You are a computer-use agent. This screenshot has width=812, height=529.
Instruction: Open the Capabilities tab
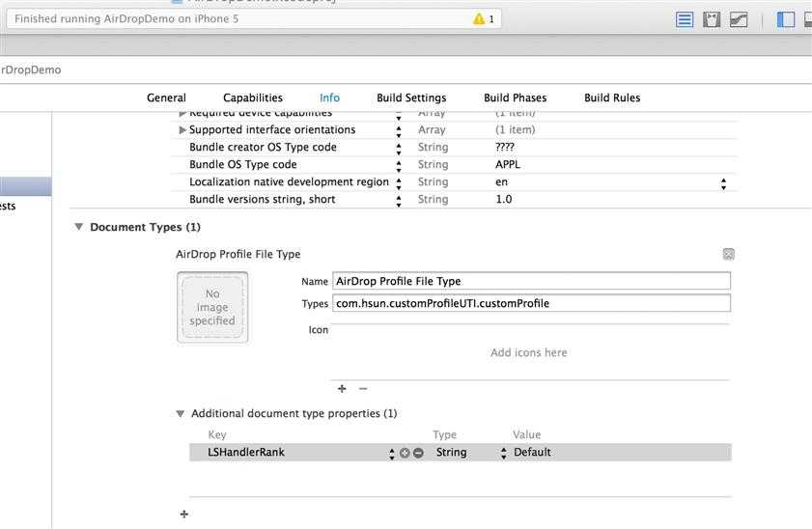(x=253, y=97)
